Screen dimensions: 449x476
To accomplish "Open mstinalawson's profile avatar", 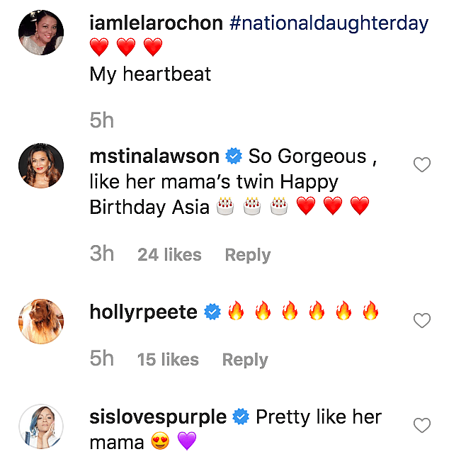I will point(41,166).
